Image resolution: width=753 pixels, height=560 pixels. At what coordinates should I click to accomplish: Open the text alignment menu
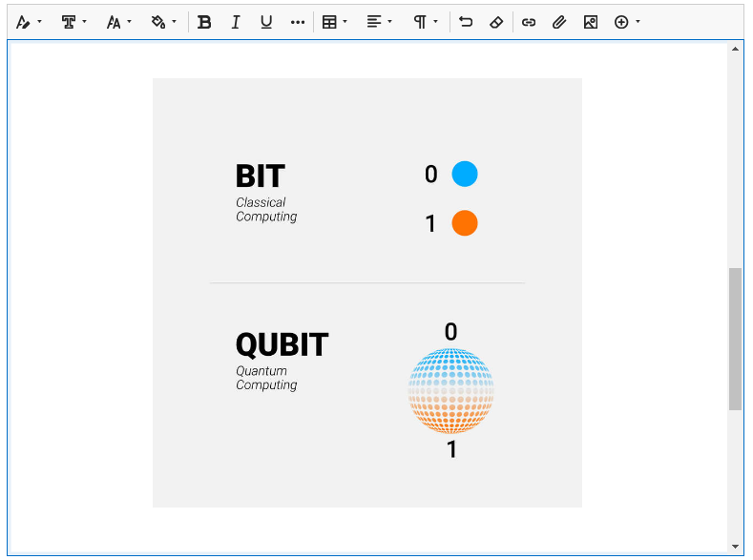(x=379, y=22)
